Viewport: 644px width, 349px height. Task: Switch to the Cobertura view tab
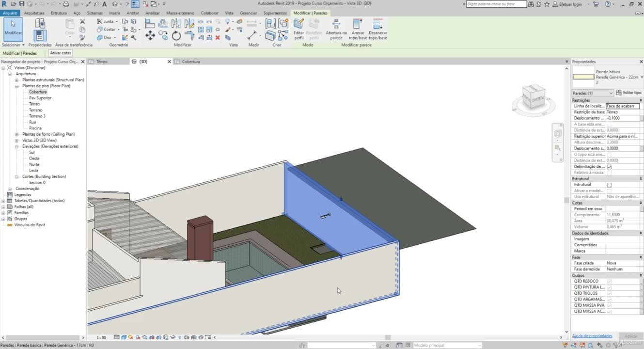[190, 62]
